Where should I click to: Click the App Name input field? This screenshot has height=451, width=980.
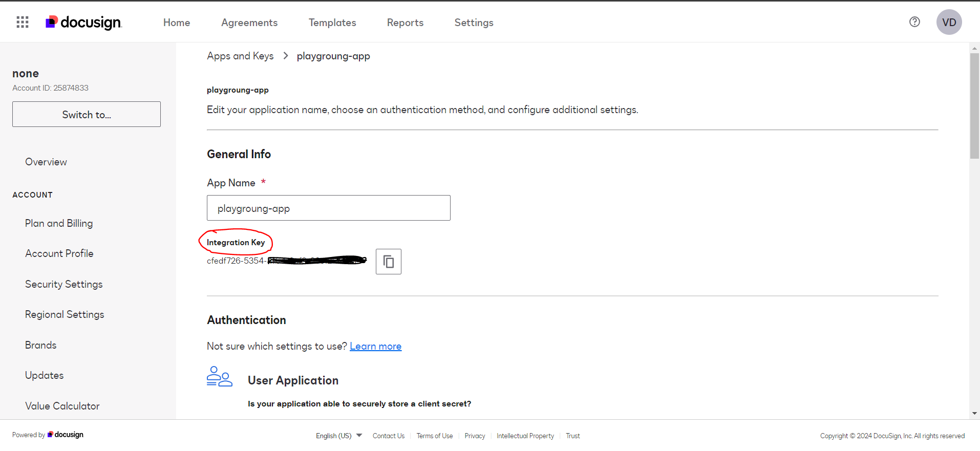click(x=329, y=208)
